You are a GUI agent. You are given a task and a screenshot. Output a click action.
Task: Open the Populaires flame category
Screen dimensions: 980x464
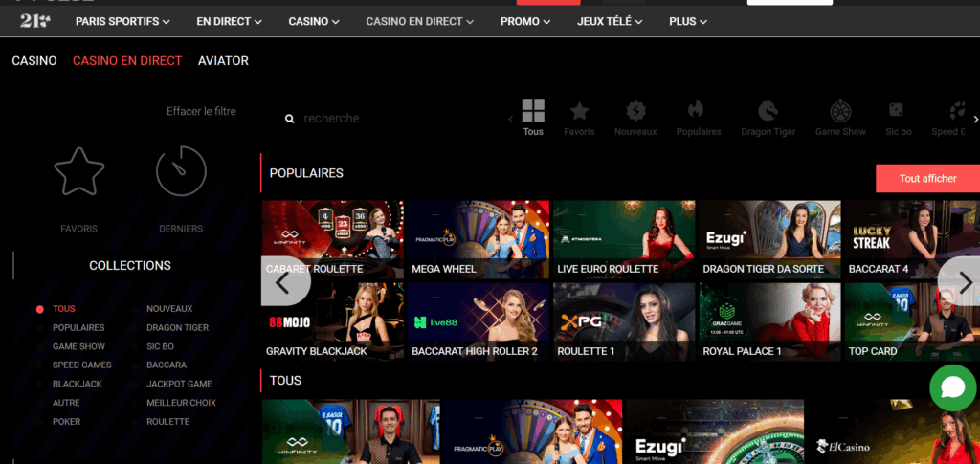[x=698, y=112]
